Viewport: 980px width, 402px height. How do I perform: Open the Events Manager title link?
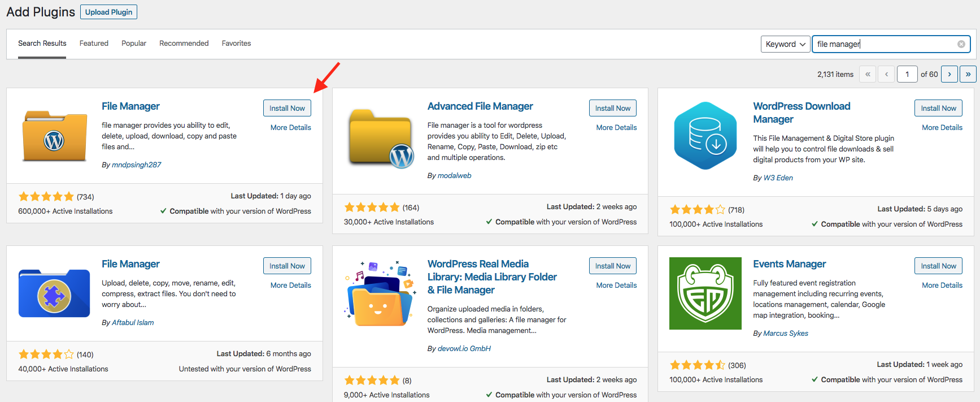click(x=790, y=264)
